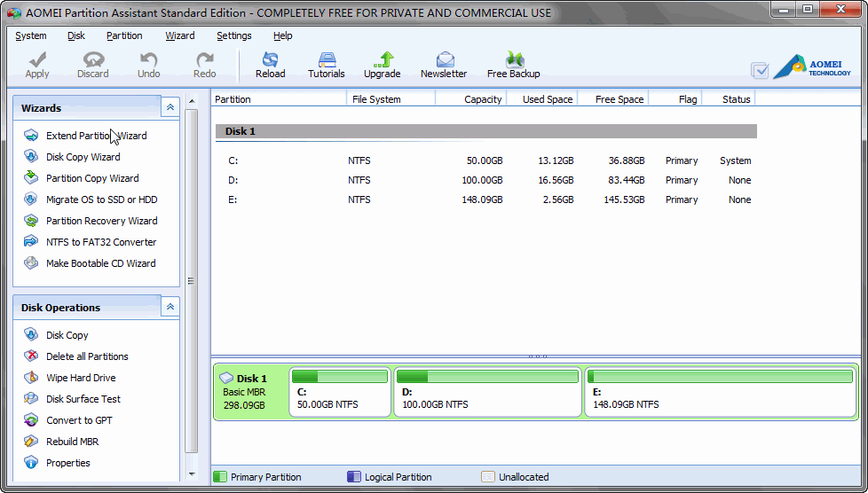Viewport: 868px width, 493px height.
Task: Open the Settings menu
Action: tap(234, 35)
